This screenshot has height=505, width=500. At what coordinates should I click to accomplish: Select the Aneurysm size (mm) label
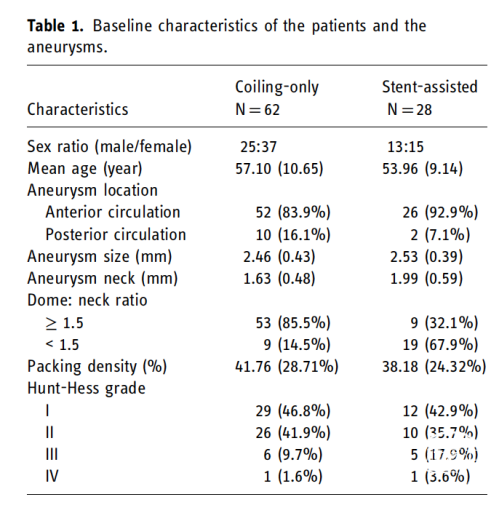pyautogui.click(x=100, y=257)
